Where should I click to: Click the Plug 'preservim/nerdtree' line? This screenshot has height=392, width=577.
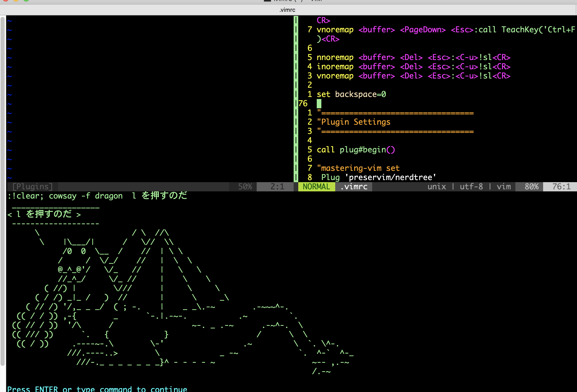coord(378,178)
